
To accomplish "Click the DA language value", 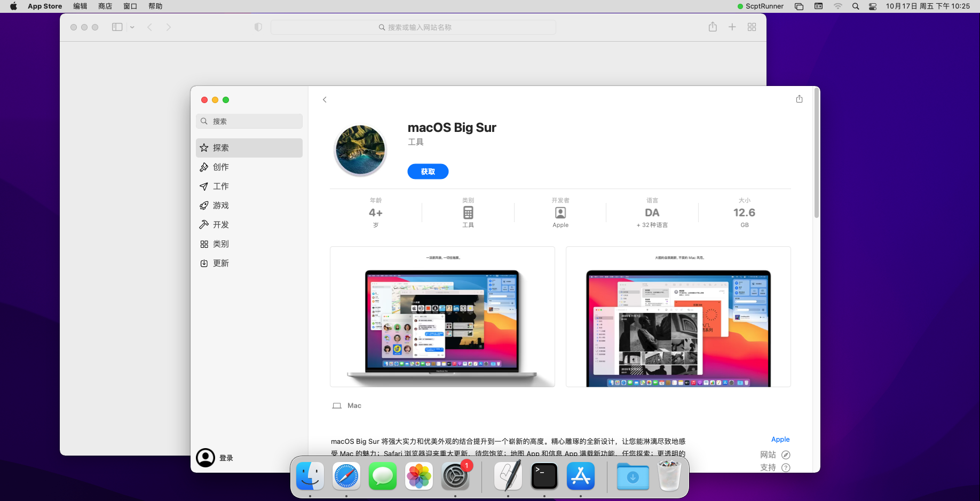I will 652,213.
